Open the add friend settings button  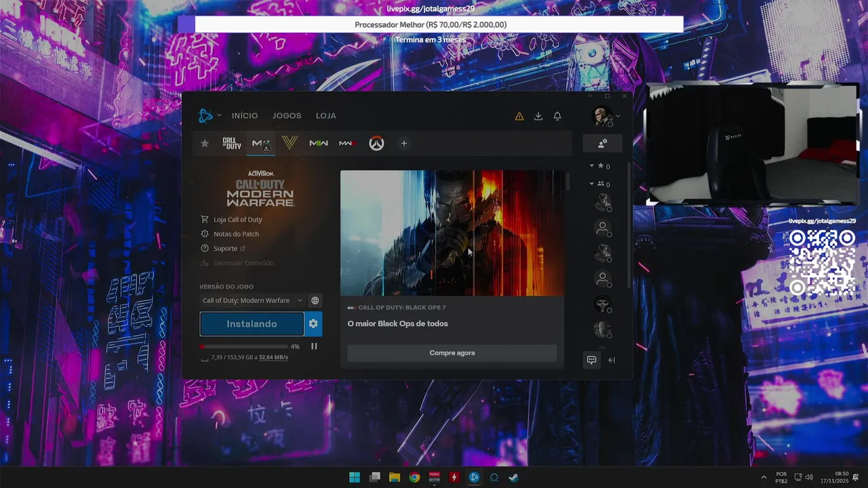(x=603, y=144)
